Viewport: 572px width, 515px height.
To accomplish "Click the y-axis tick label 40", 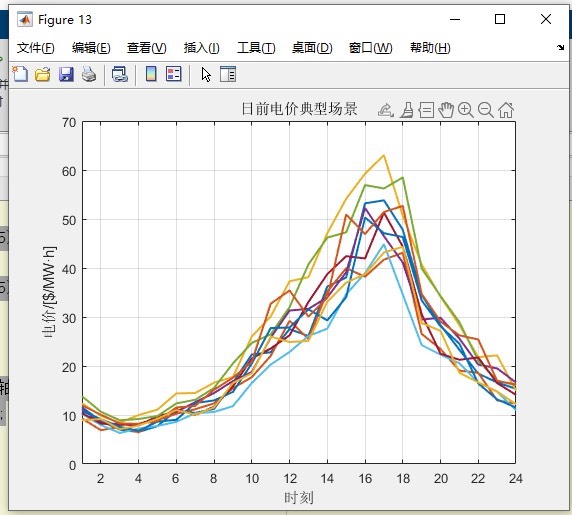I will pos(69,270).
